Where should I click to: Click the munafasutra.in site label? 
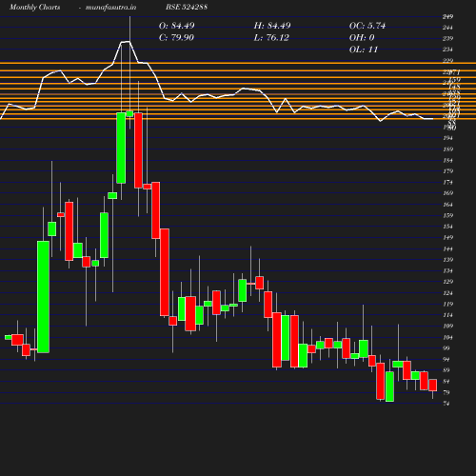click(x=110, y=7)
